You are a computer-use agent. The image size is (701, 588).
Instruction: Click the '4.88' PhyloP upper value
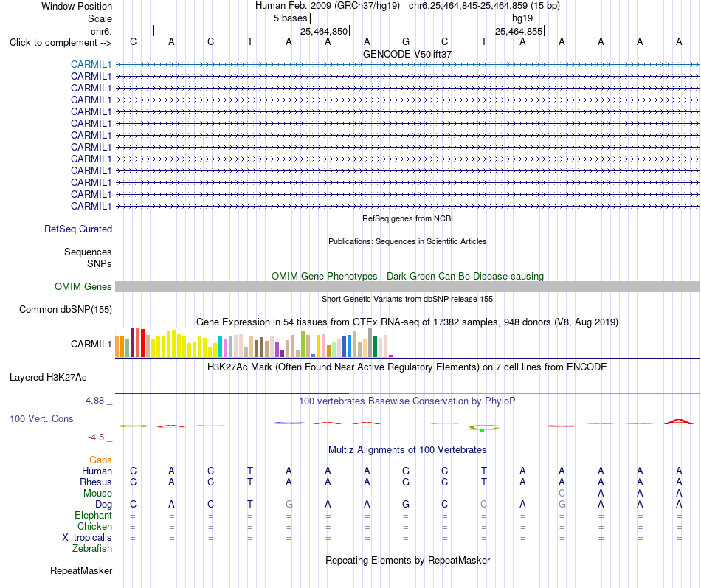[94, 400]
